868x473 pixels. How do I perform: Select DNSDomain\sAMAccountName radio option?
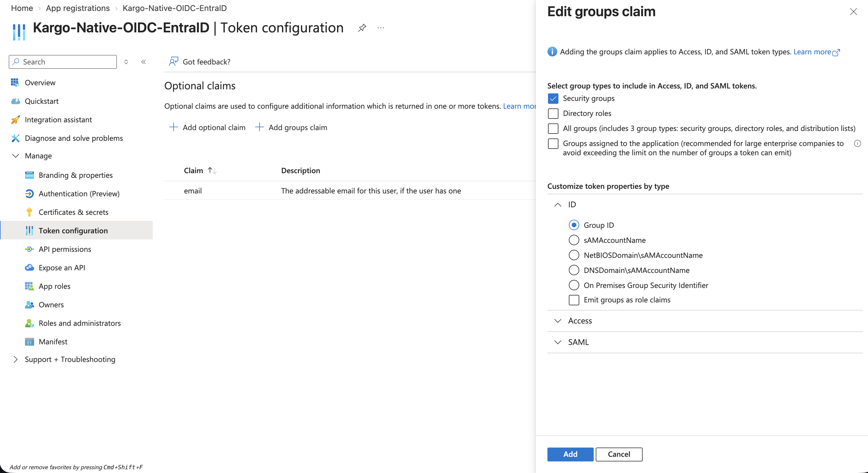pyautogui.click(x=574, y=270)
